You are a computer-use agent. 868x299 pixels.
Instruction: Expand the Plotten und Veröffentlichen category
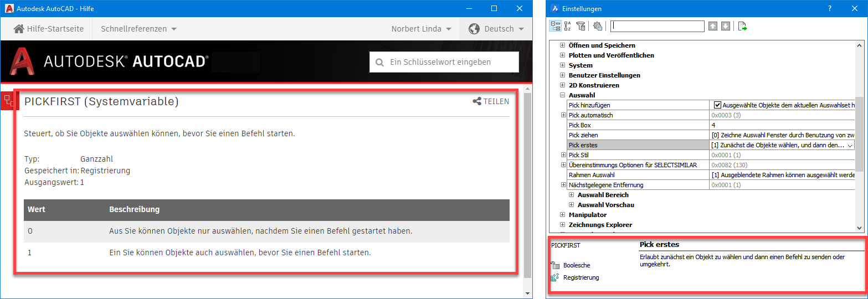click(563, 55)
